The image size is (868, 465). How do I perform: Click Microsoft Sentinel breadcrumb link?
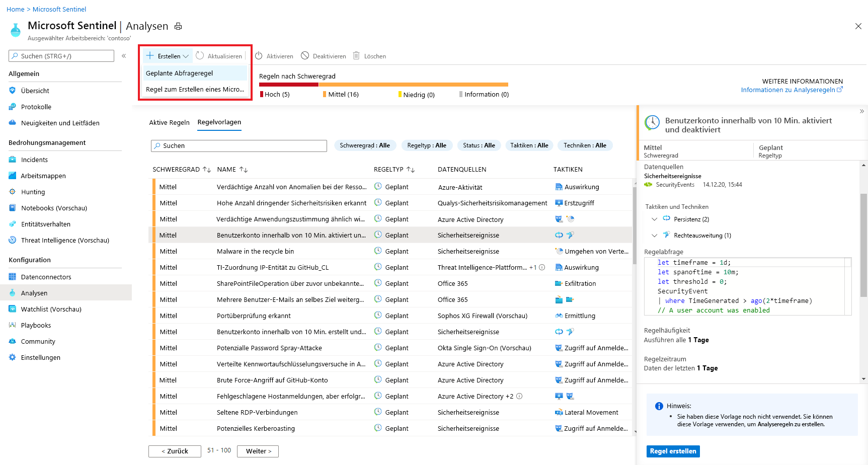coord(59,9)
